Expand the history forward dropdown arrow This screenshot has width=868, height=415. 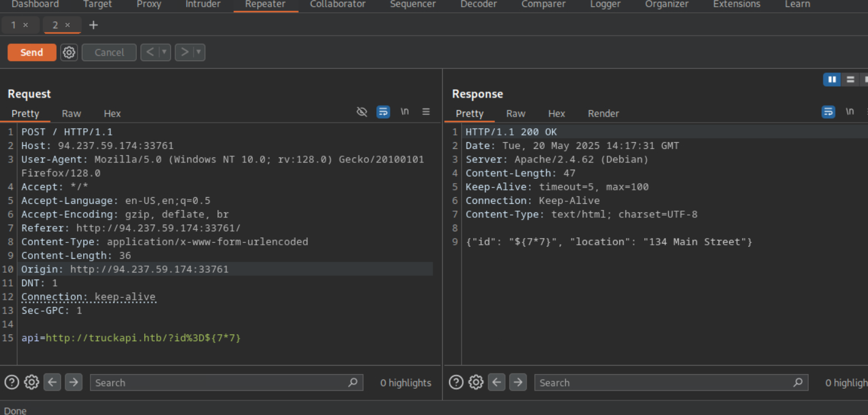198,52
